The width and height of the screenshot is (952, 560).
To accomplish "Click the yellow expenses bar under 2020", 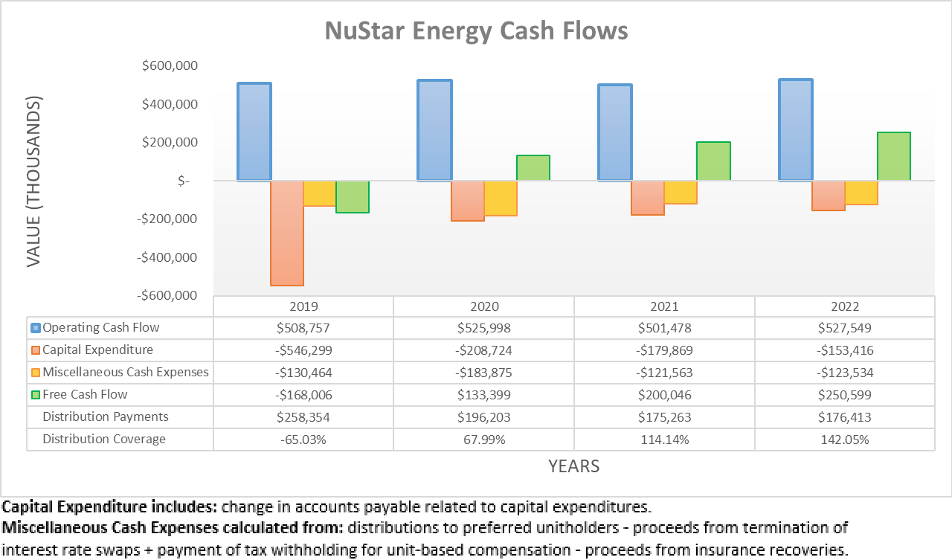I will click(500, 197).
